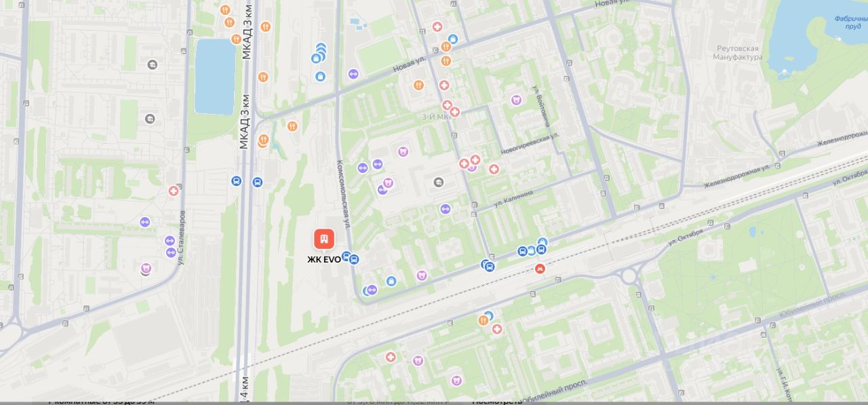The image size is (868, 405).
Task: Select the roundabout on ул. Октября
Action: coord(629,275)
